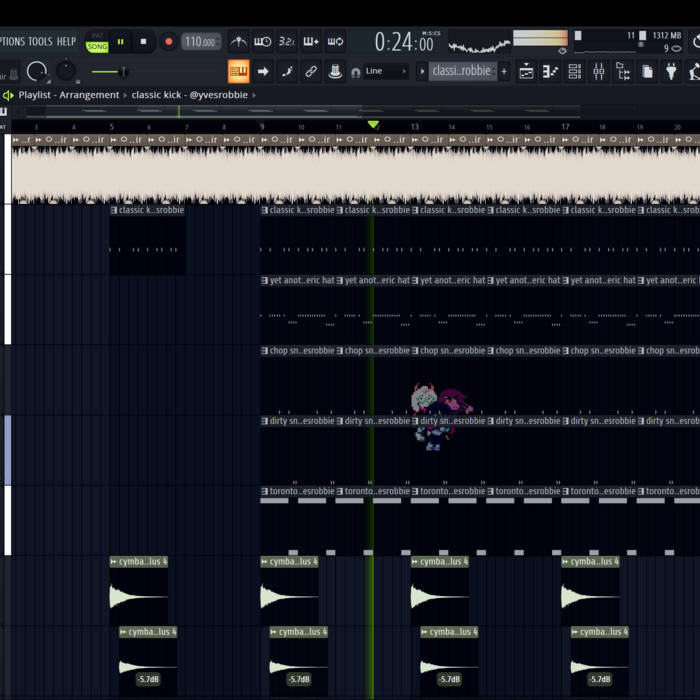
Task: Click the 110.000 tempo field
Action: coord(201,42)
